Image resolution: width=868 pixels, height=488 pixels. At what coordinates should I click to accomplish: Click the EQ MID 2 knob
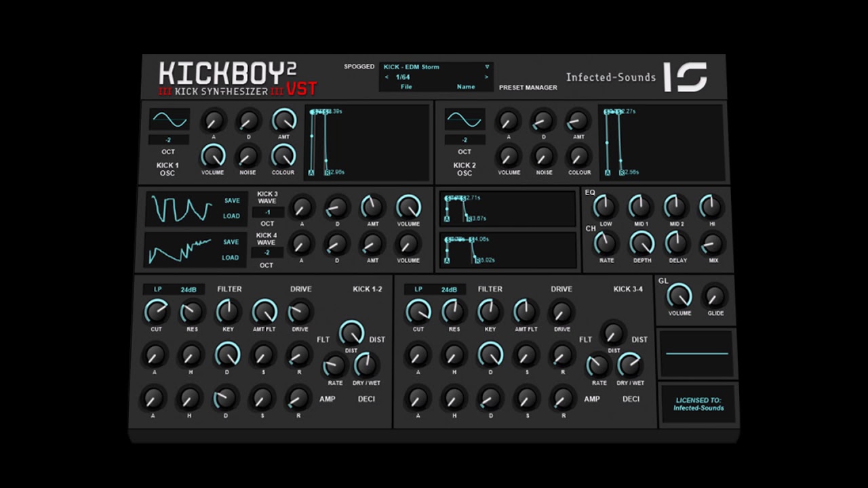(x=676, y=206)
